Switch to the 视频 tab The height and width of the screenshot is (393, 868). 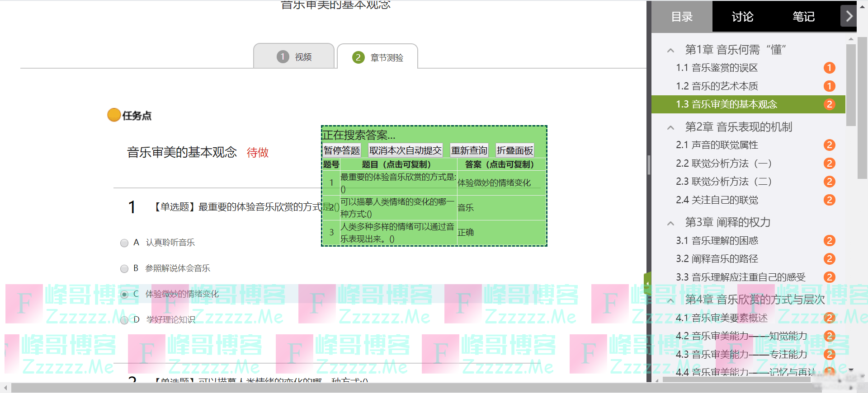(294, 57)
